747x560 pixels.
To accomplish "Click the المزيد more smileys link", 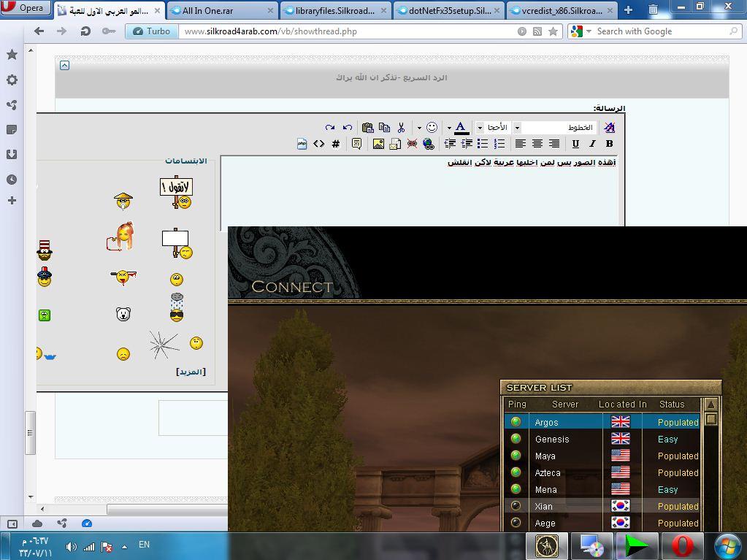I will (191, 372).
